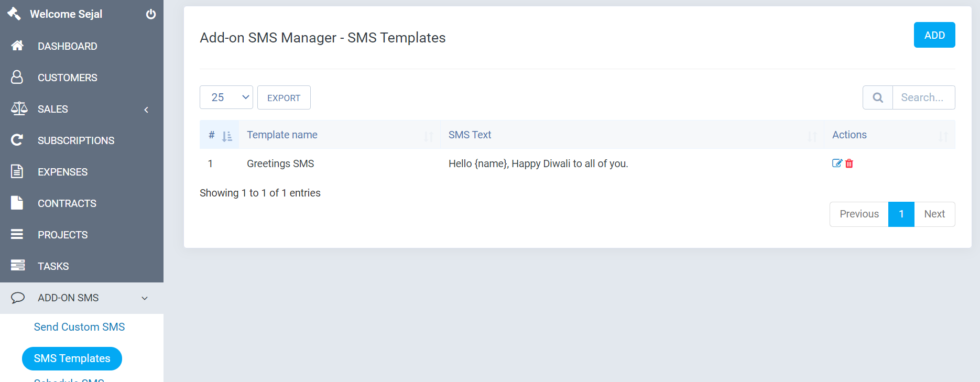Collapse the Add-on SMS menu chevron
Viewport: 980px width, 382px height.
145,298
